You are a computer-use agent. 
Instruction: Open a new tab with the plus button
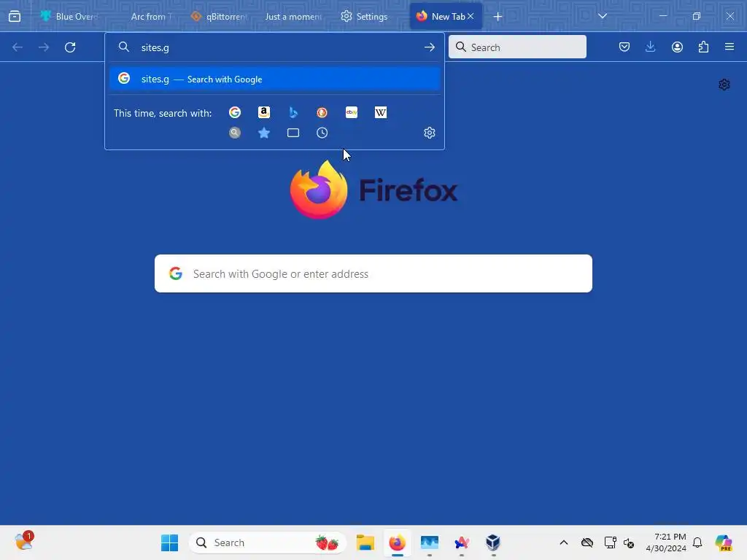coord(498,17)
